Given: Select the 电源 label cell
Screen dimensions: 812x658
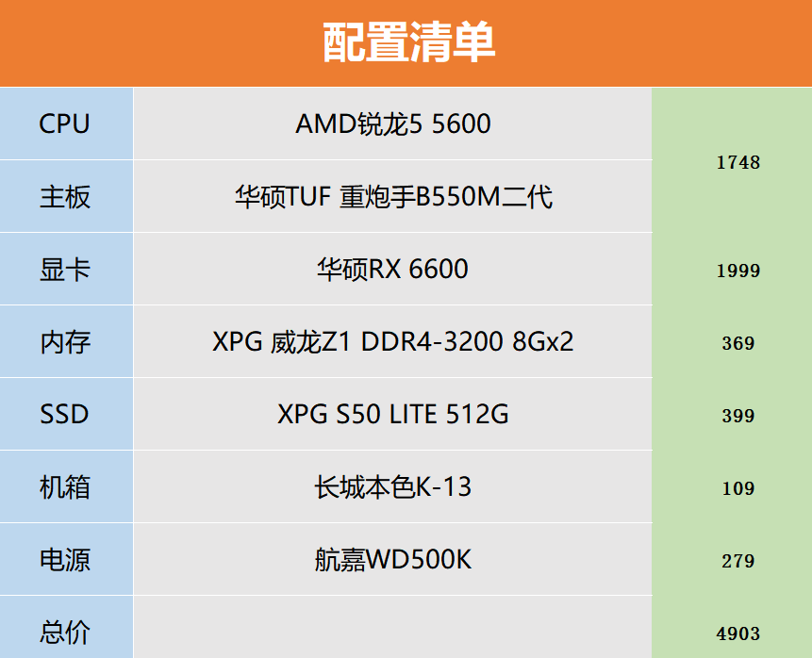Looking at the screenshot, I should [x=66, y=559].
